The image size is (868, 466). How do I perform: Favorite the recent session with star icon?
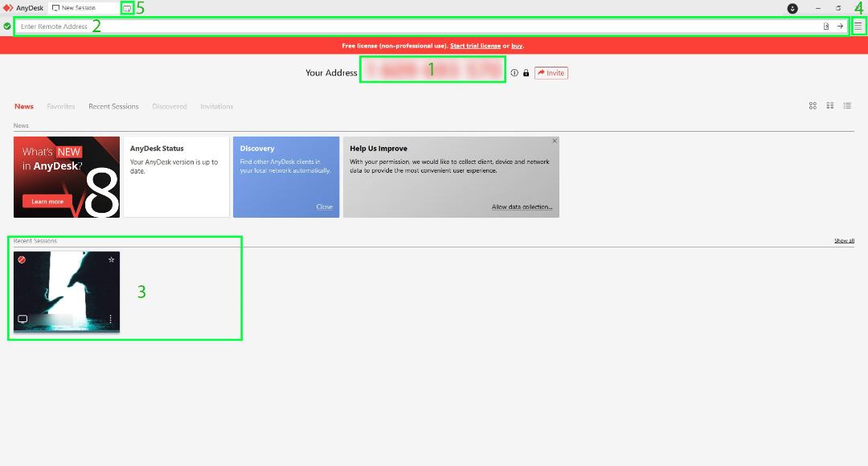(x=111, y=260)
